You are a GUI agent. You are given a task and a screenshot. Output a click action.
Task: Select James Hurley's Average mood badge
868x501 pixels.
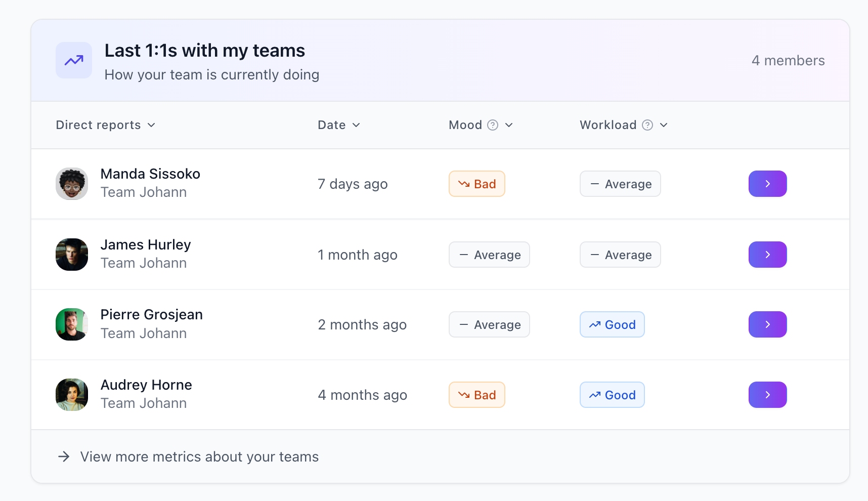(489, 255)
